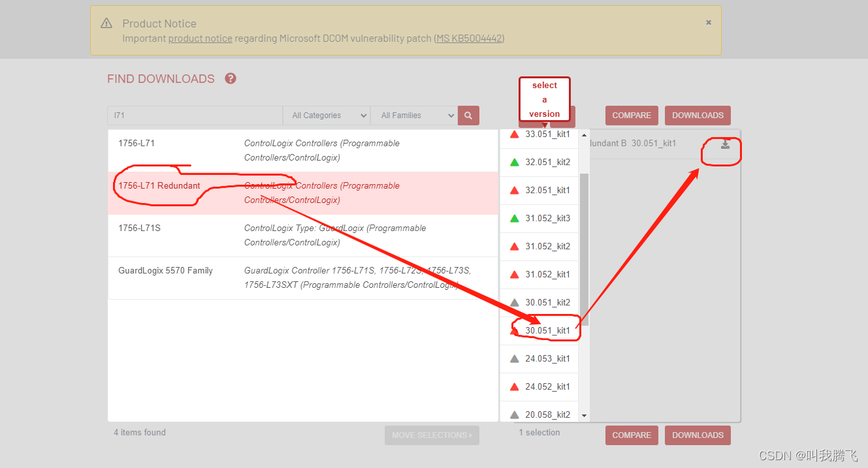Click the top DOWNLOADS button
868x468 pixels.
698,116
